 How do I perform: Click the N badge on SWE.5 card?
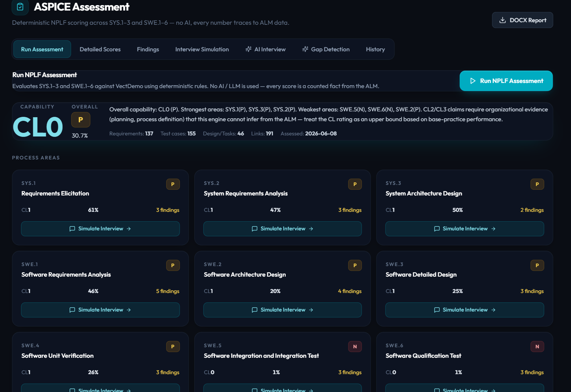click(x=355, y=347)
